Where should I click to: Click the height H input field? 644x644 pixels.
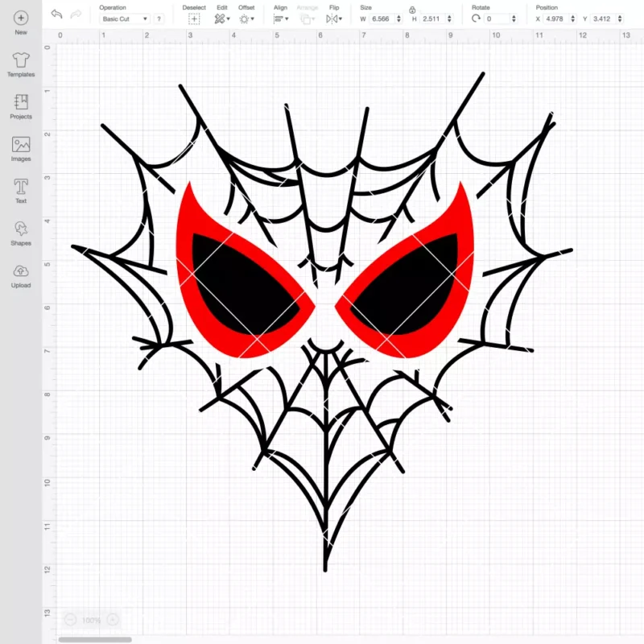(x=432, y=19)
